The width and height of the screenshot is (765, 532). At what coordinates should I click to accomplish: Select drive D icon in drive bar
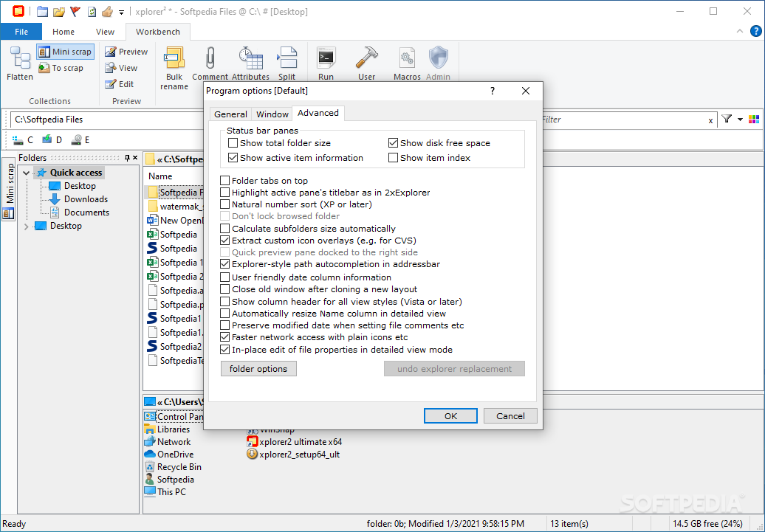47,140
